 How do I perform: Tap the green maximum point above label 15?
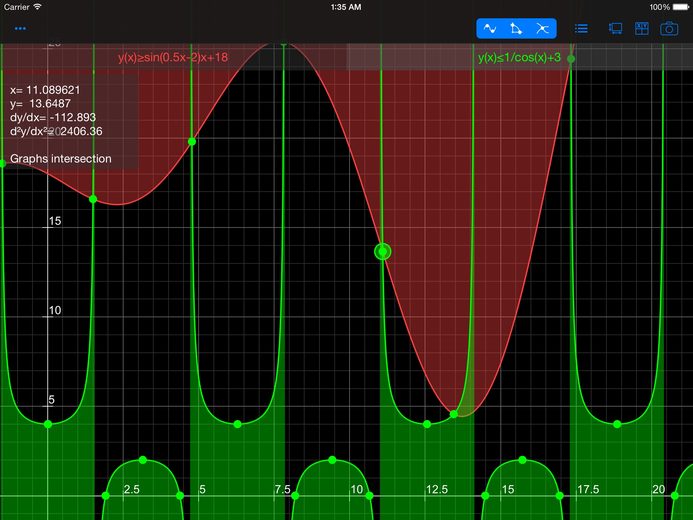[x=522, y=460]
